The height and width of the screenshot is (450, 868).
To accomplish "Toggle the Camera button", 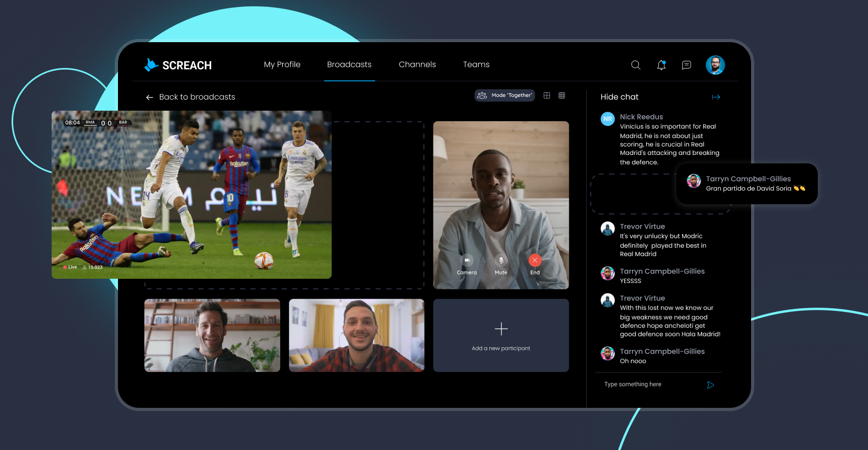I will point(467,260).
